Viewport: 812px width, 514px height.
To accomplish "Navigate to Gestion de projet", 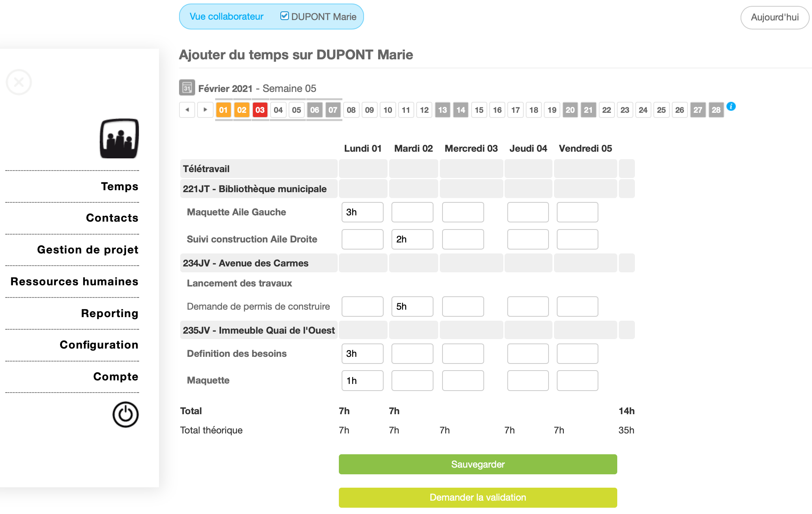I will coord(87,249).
